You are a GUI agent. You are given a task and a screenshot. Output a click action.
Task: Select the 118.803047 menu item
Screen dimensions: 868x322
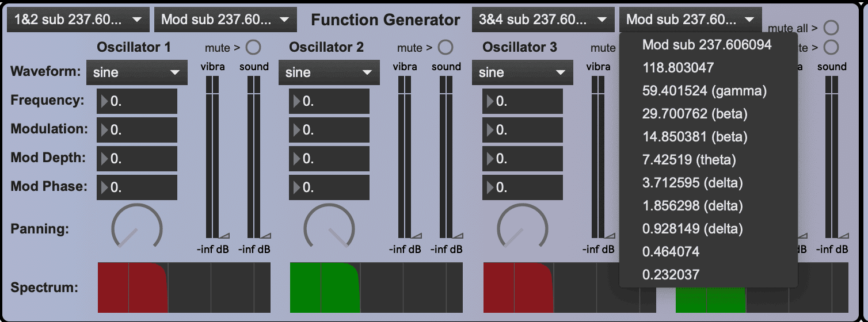pos(677,68)
